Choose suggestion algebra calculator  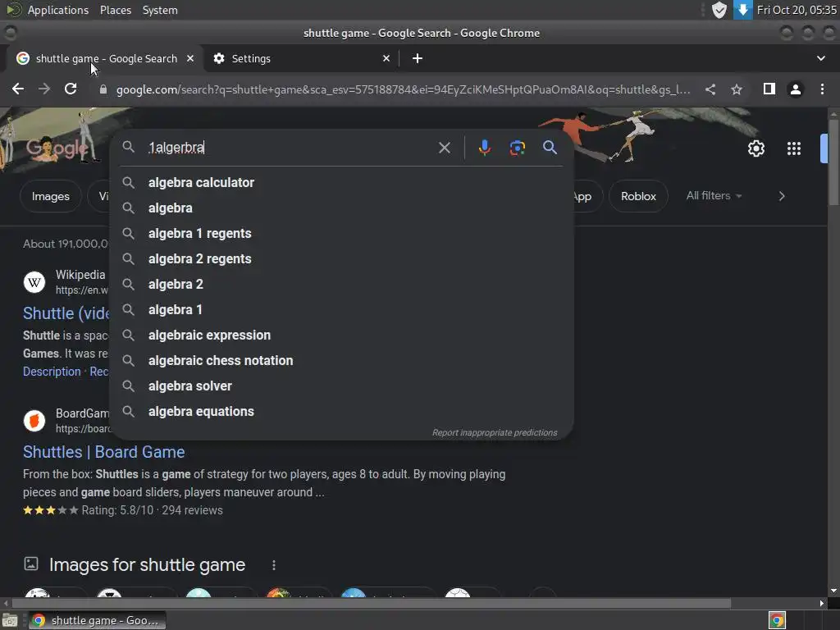pyautogui.click(x=342, y=182)
